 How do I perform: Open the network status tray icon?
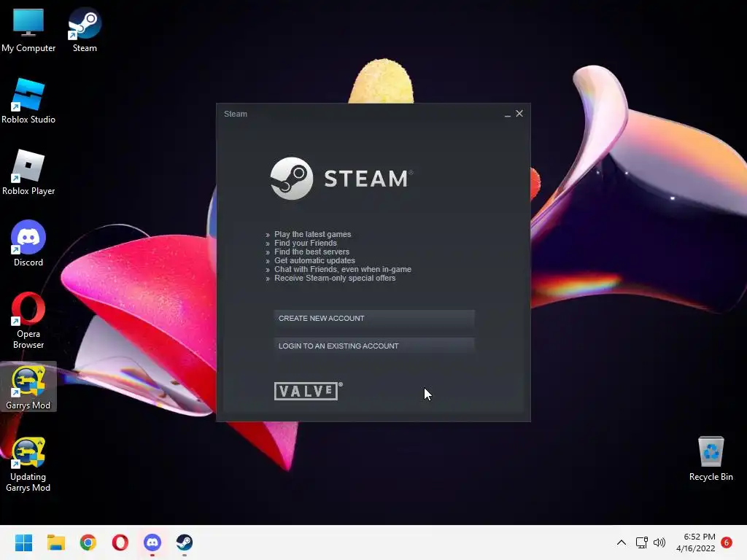(642, 542)
